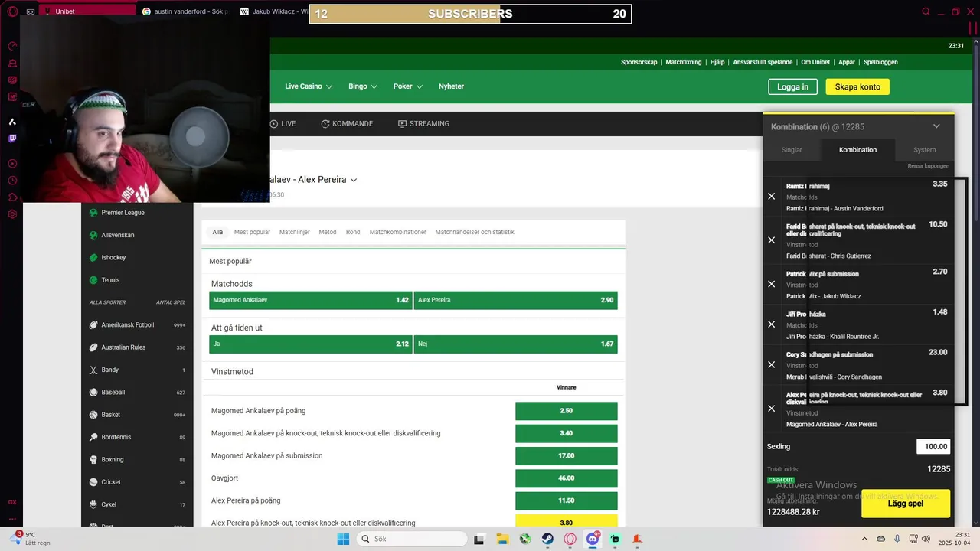Screen dimensions: 980x551
Task: Click the Skapa konto button
Action: (857, 86)
